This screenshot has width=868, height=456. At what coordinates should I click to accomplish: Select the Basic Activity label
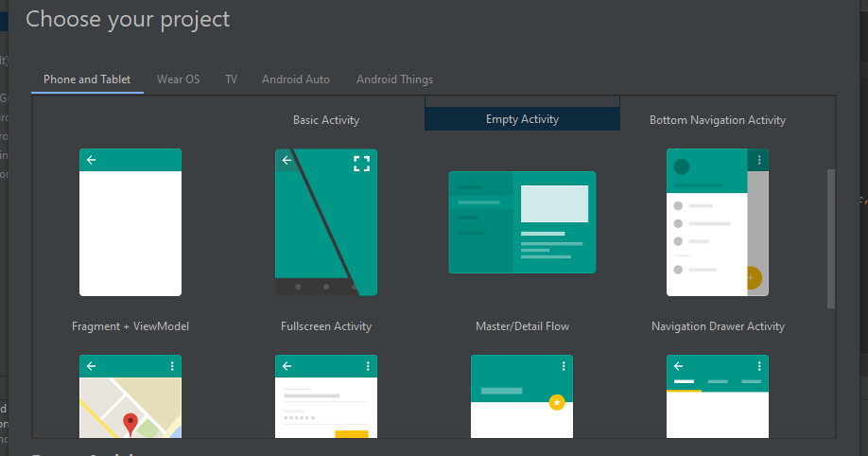tap(326, 120)
